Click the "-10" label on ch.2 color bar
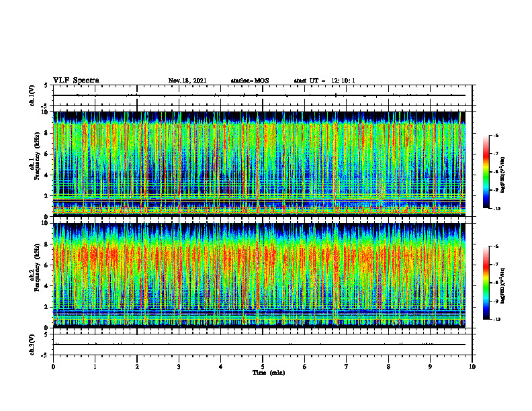 [x=496, y=320]
